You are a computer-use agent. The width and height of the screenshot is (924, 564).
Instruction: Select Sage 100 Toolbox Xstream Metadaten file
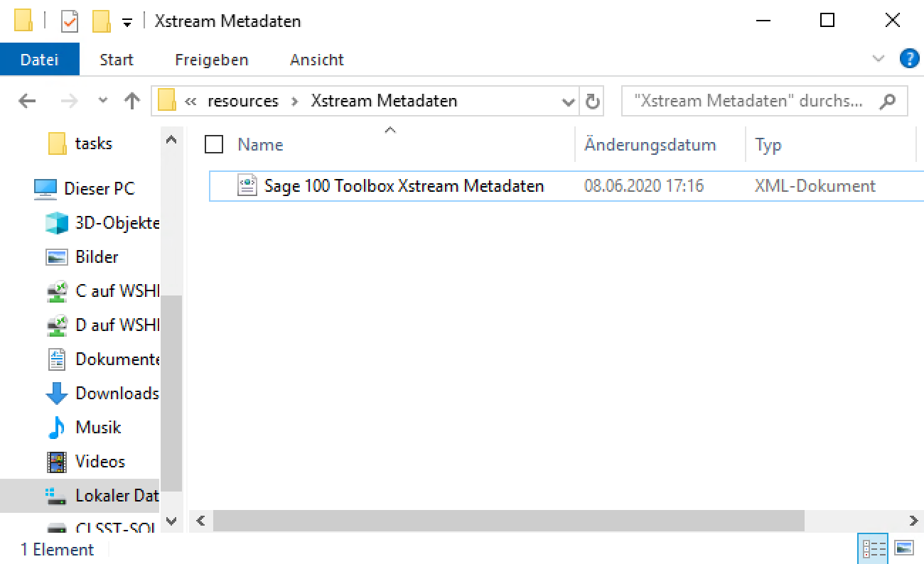404,186
